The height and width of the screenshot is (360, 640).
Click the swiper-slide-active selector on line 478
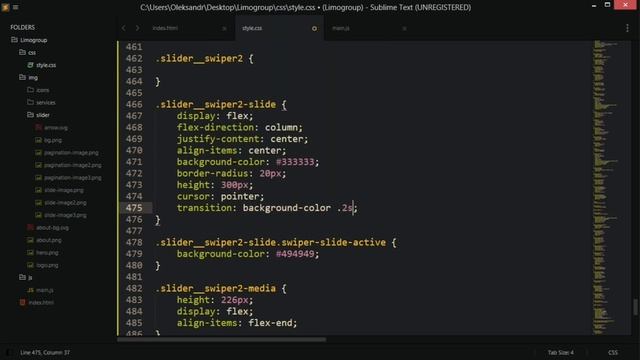tap(331, 242)
